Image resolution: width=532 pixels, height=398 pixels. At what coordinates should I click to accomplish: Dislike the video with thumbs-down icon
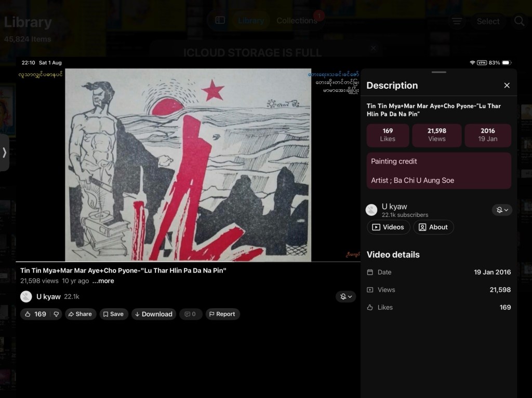[x=56, y=314]
